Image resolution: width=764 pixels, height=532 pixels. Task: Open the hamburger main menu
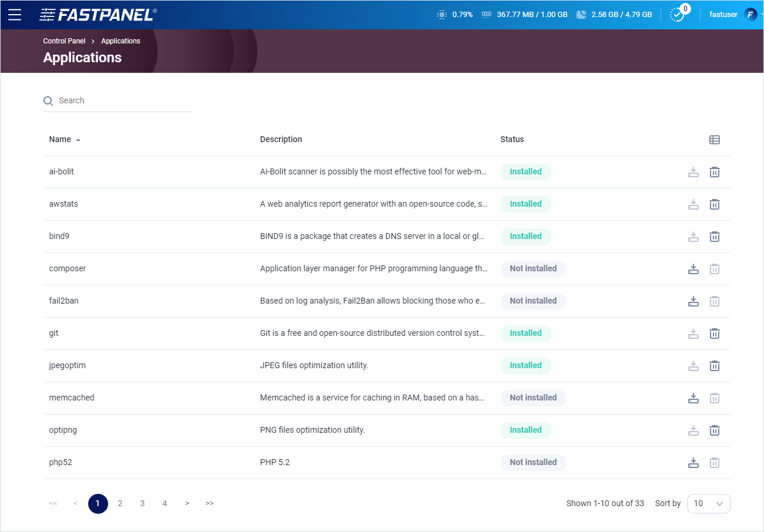pos(15,15)
